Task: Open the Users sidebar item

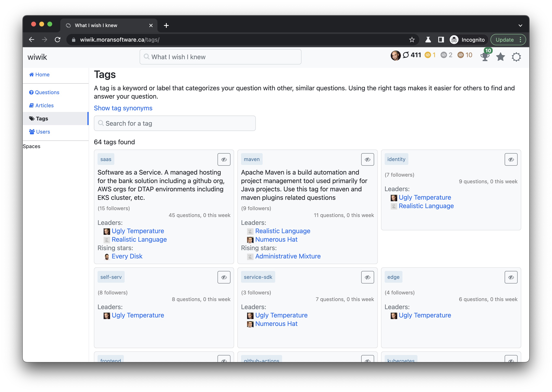Action: pyautogui.click(x=43, y=132)
